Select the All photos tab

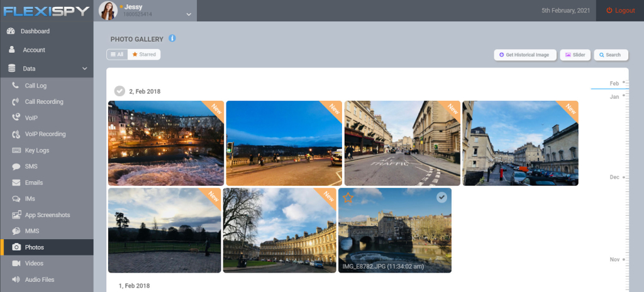click(117, 55)
